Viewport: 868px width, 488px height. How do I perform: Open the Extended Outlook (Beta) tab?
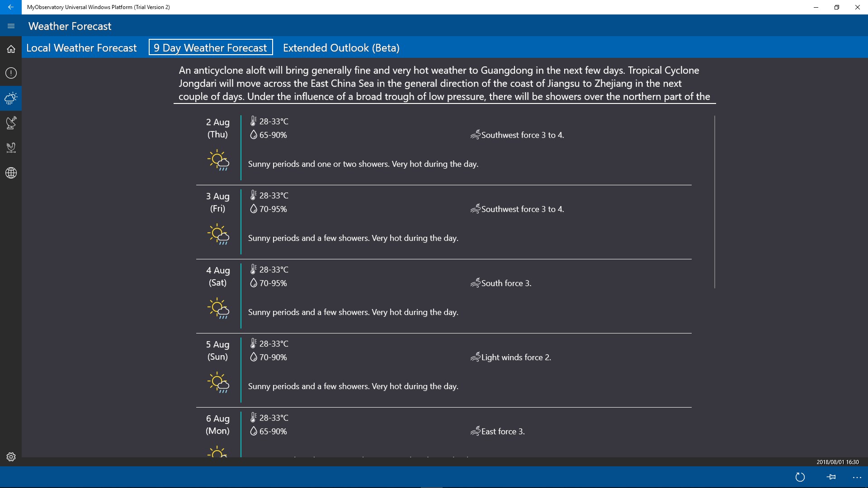[341, 47]
